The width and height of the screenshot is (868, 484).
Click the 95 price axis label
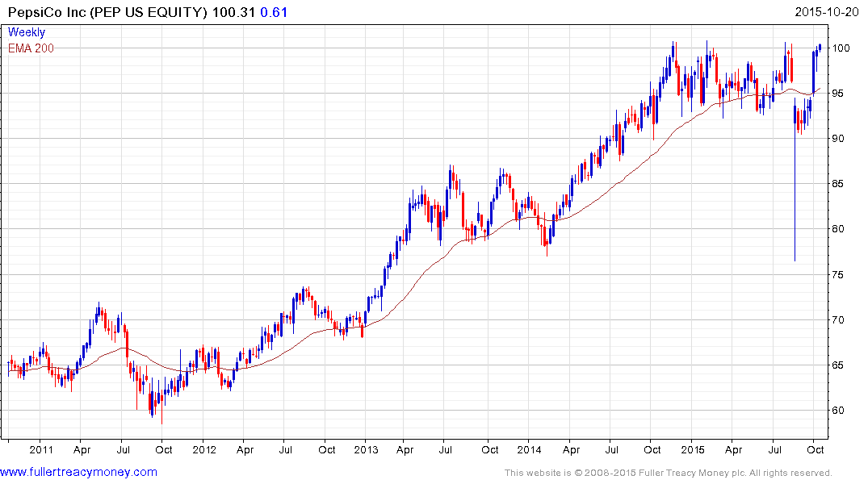coord(838,94)
